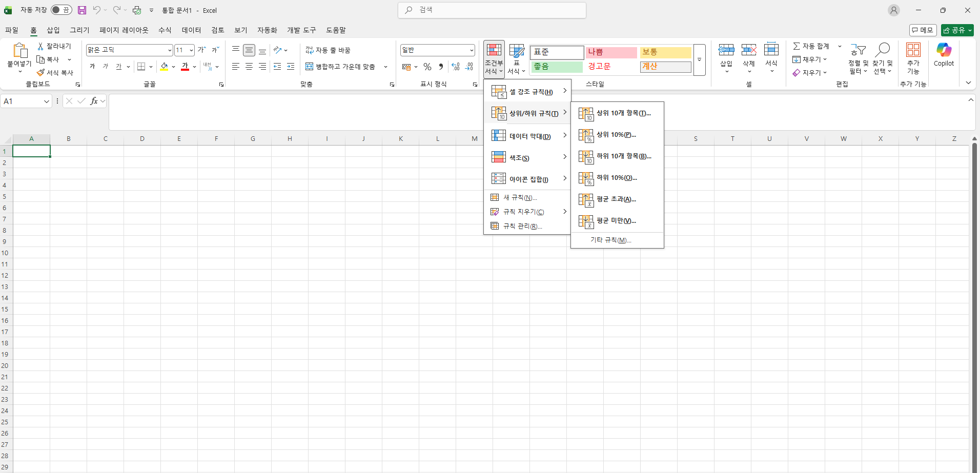Click the 공유 (Share) button
Screen dimensions: 980x473
tap(957, 30)
